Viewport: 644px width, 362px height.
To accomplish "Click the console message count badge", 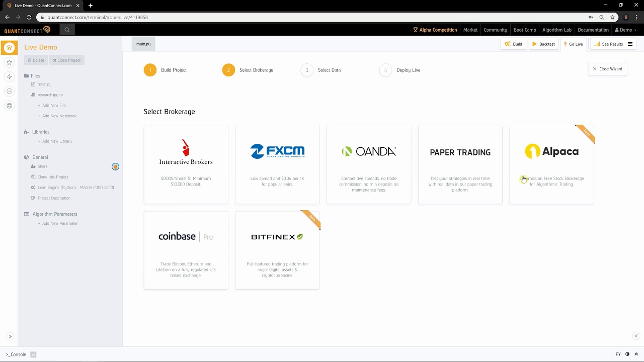I will (33, 354).
